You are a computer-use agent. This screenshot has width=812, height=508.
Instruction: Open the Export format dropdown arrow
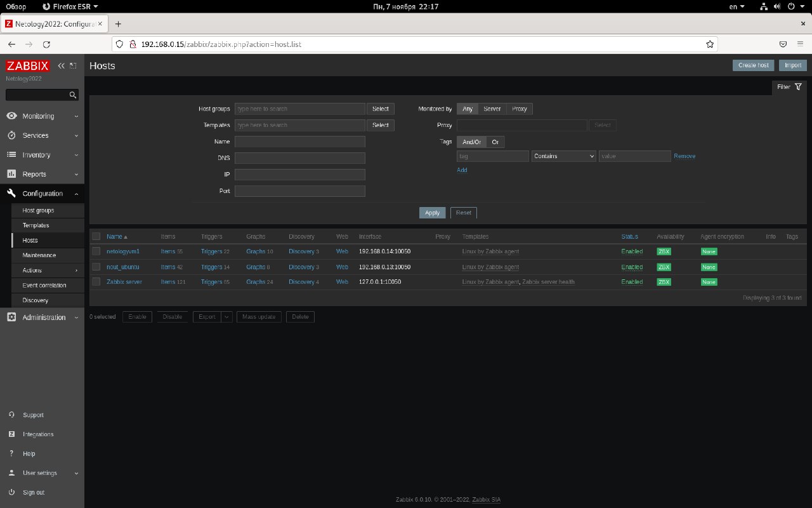pos(227,316)
